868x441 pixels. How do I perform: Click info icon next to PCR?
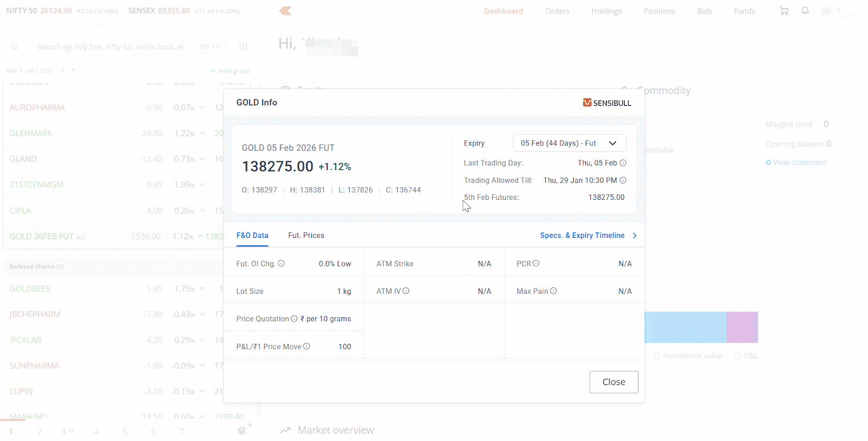click(x=536, y=263)
